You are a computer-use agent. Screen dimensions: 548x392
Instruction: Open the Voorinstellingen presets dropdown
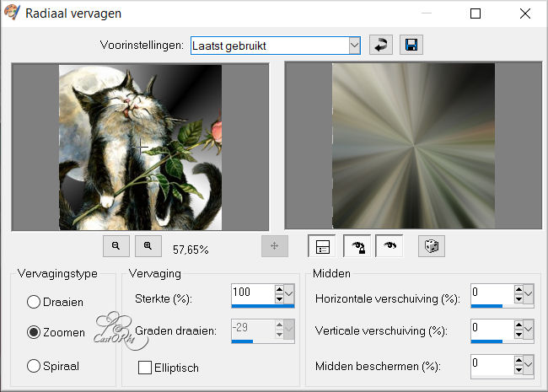point(354,46)
